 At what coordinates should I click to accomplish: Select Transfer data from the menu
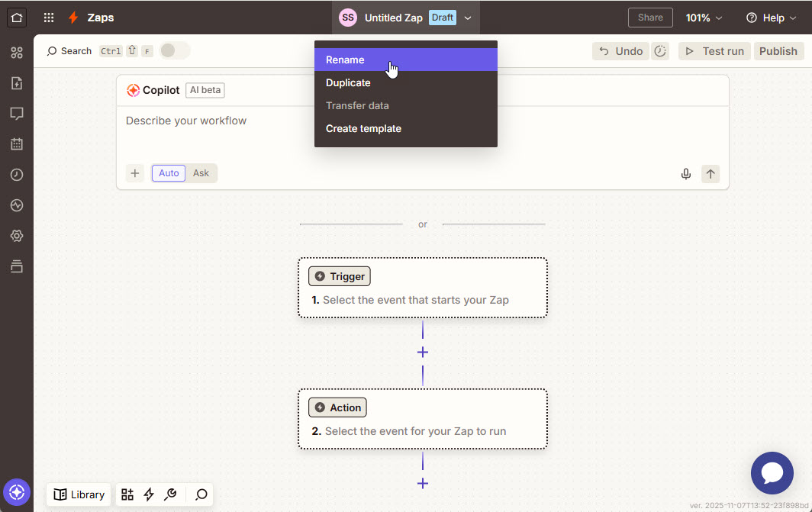coord(406,105)
